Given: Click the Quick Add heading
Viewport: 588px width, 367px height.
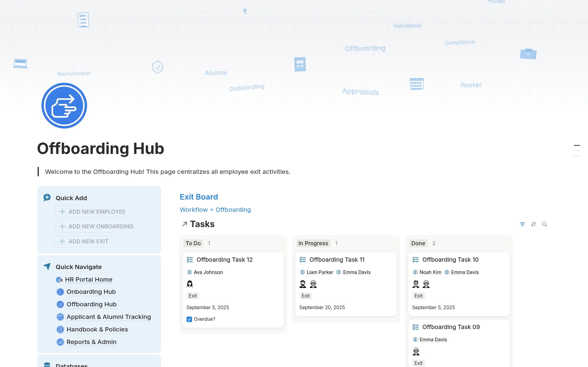Looking at the screenshot, I should 71,198.
